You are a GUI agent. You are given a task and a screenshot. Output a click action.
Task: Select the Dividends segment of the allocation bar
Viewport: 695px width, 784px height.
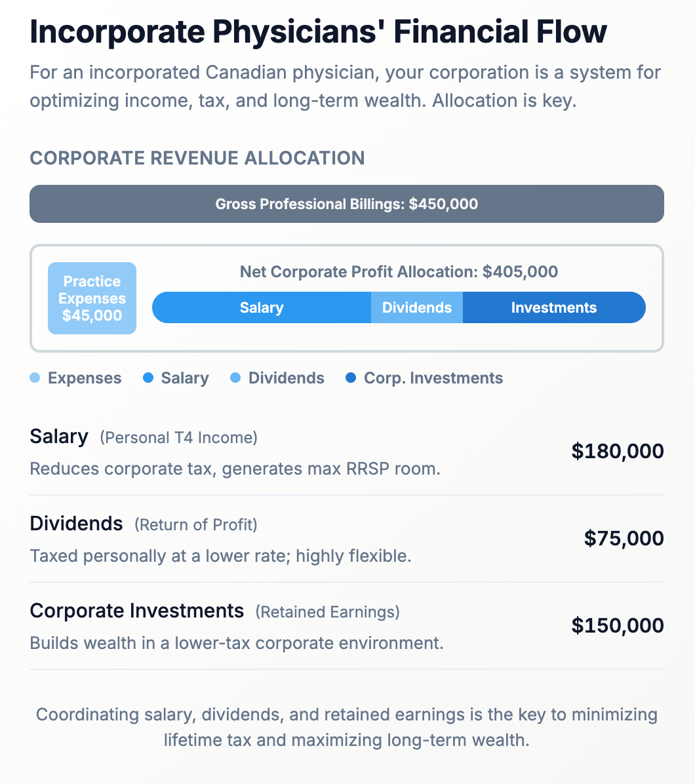click(x=417, y=307)
